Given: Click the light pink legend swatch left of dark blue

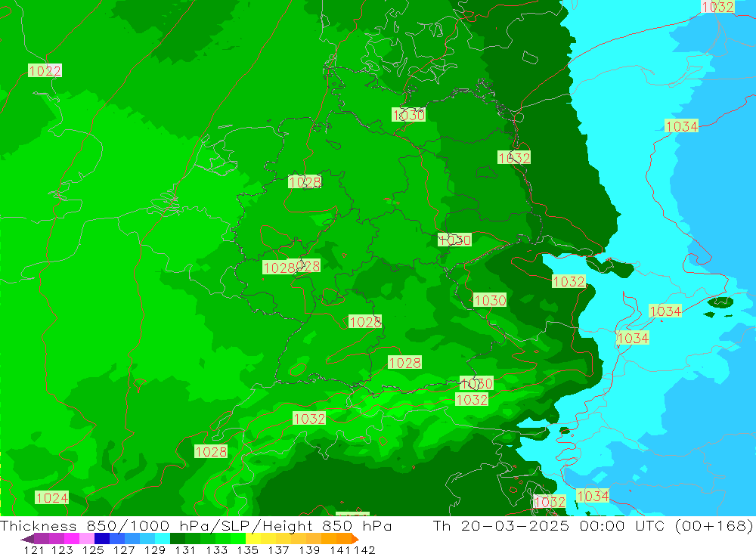Looking at the screenshot, I should pos(87,539).
